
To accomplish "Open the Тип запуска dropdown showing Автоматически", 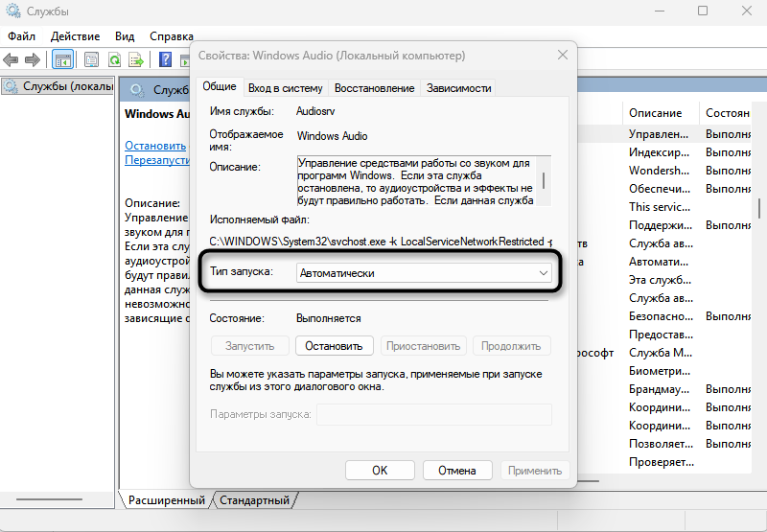I will click(424, 273).
